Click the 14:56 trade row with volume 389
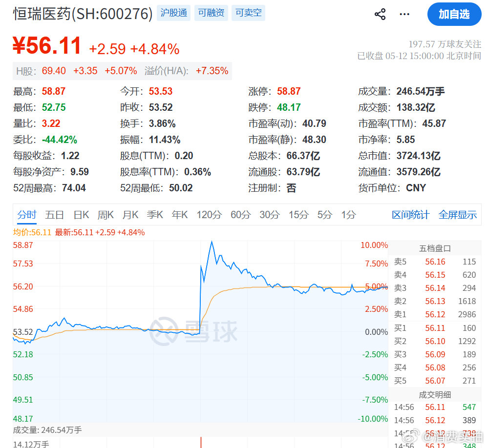Screen dimensions: 488x448 click(x=435, y=420)
